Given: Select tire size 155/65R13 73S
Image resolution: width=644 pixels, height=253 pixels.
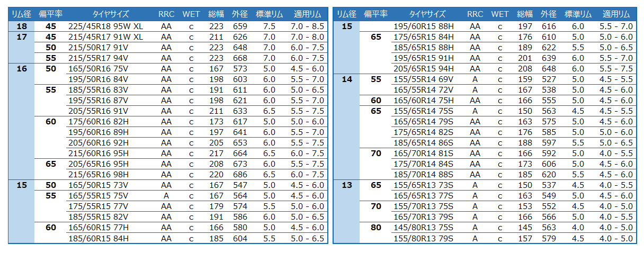Looking at the screenshot, I should tap(424, 185).
